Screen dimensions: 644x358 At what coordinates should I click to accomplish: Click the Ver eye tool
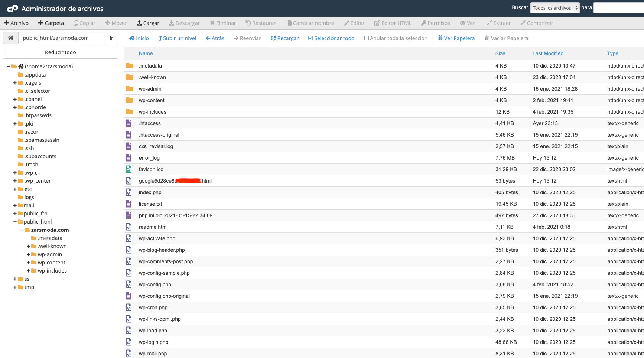click(467, 23)
